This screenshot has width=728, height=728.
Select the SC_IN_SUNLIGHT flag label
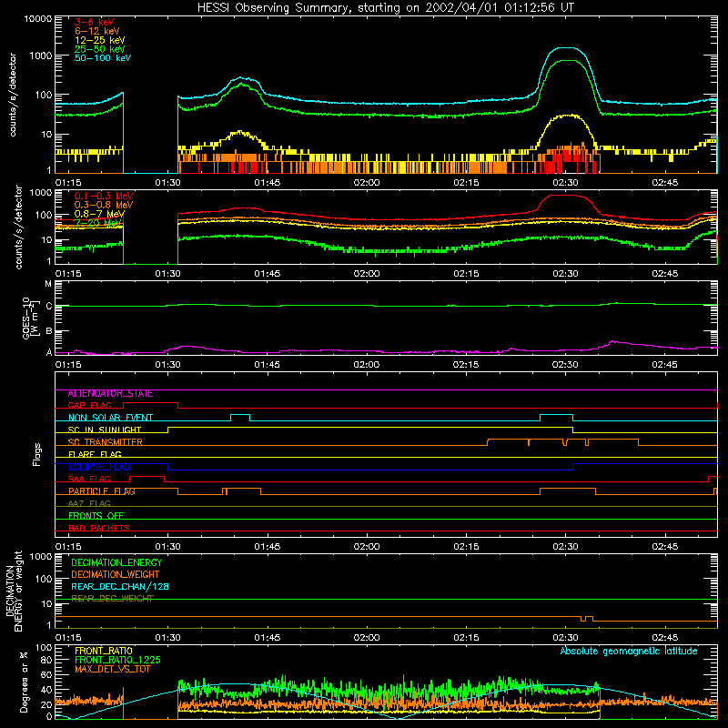[105, 430]
